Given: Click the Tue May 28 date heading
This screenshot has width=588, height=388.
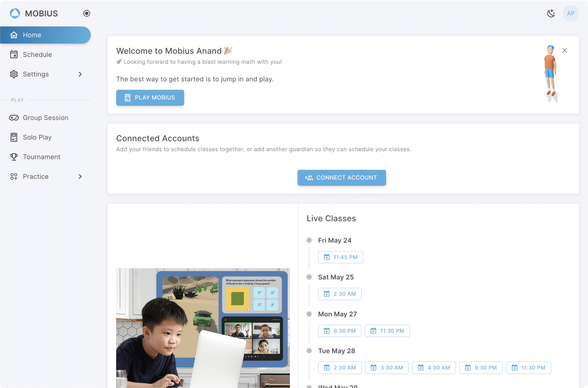Looking at the screenshot, I should coord(337,351).
